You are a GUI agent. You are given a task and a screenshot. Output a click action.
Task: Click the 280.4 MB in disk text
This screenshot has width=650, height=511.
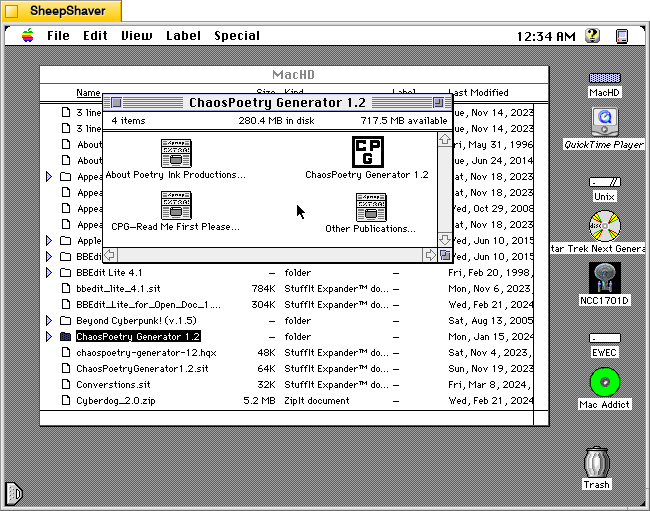click(x=276, y=121)
